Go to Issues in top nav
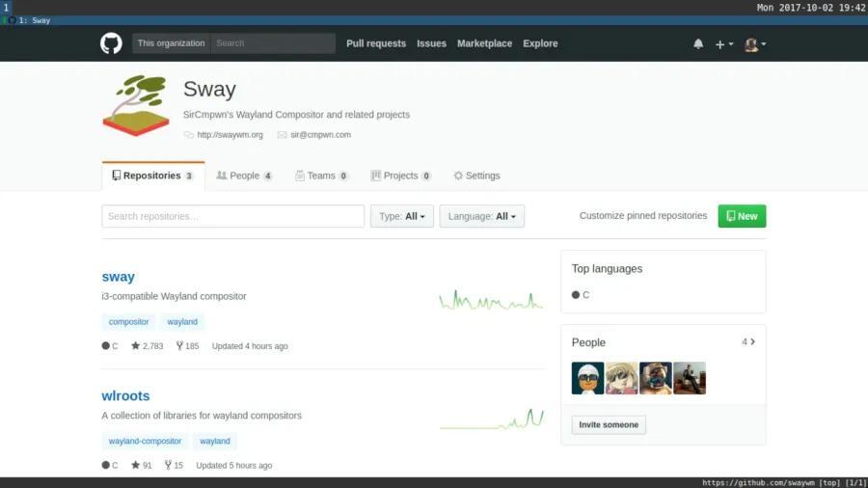Viewport: 868px width, 488px height. pyautogui.click(x=431, y=43)
